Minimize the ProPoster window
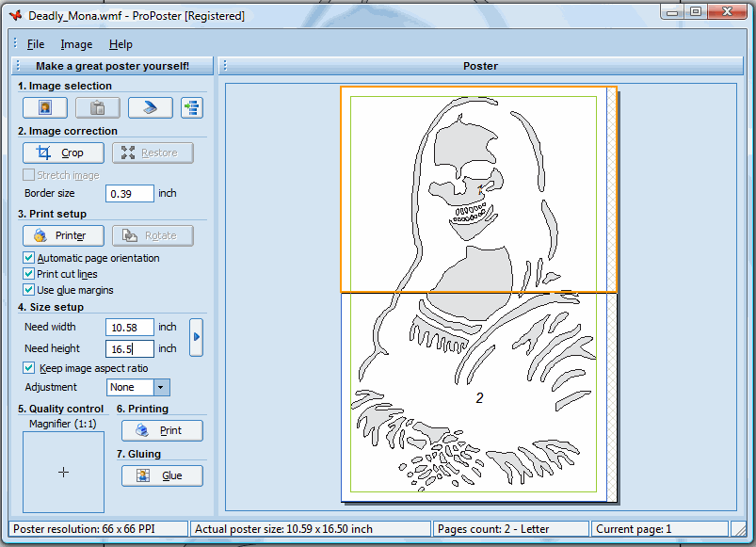The width and height of the screenshot is (756, 547). pos(672,11)
